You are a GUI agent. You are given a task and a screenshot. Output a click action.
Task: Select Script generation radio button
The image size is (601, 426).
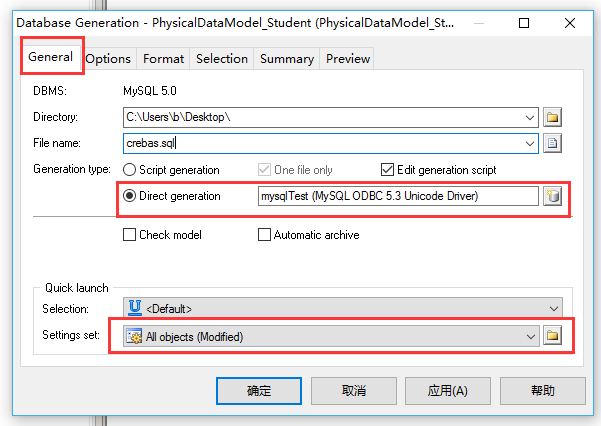130,169
